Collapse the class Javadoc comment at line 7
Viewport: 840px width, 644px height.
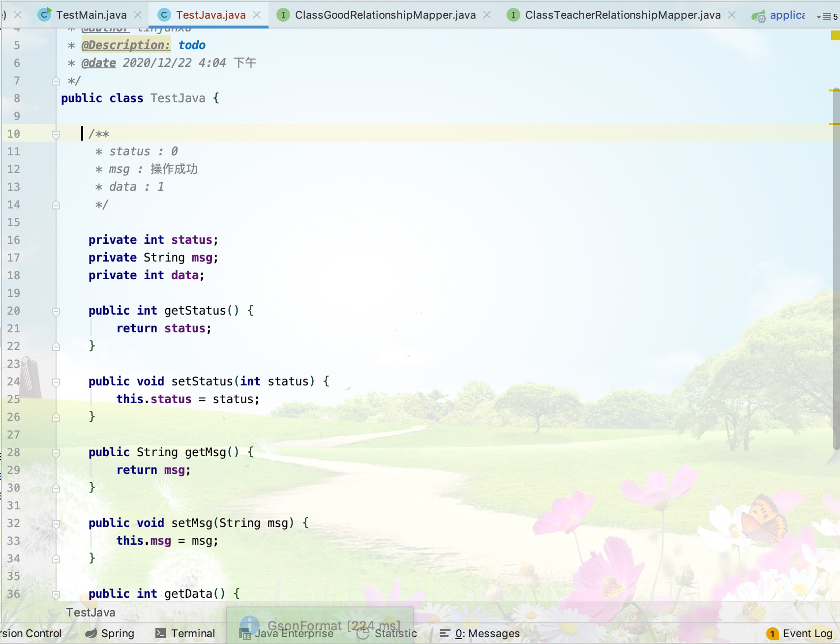[x=56, y=81]
